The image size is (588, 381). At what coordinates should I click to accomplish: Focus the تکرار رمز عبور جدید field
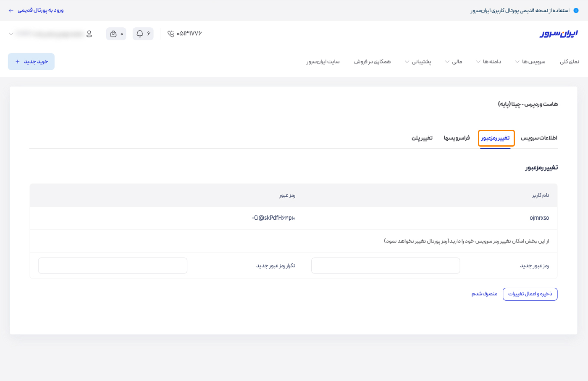point(113,265)
